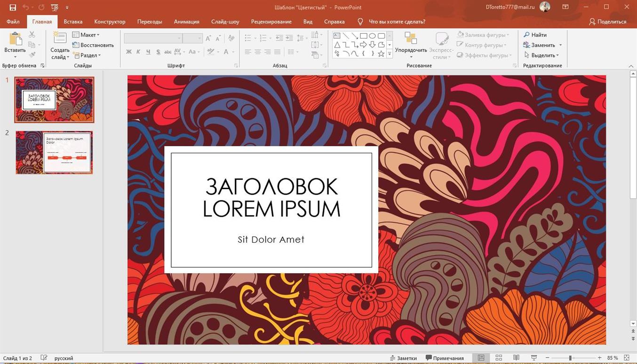Click the Save icon in title bar
This screenshot has height=364, width=637.
pyautogui.click(x=13, y=7)
